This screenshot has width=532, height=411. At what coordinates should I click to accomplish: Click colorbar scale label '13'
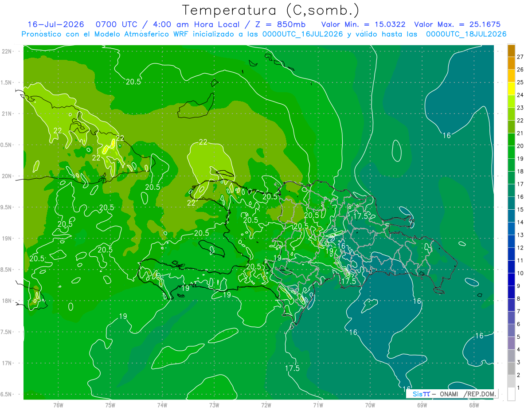point(520,235)
